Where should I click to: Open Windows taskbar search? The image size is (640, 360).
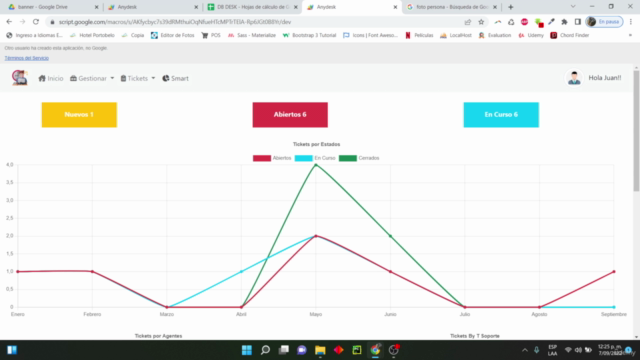(265, 350)
